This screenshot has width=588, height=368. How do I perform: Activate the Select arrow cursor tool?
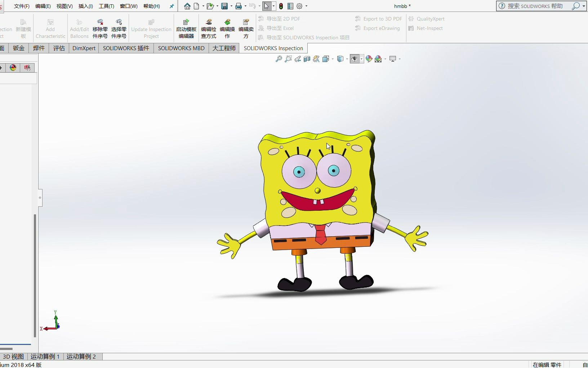click(267, 6)
